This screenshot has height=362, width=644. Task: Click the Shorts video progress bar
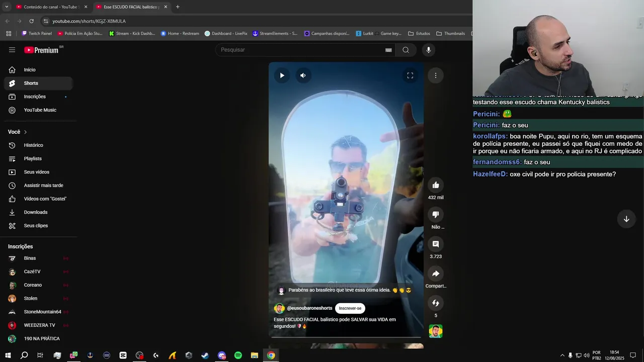tap(346, 337)
